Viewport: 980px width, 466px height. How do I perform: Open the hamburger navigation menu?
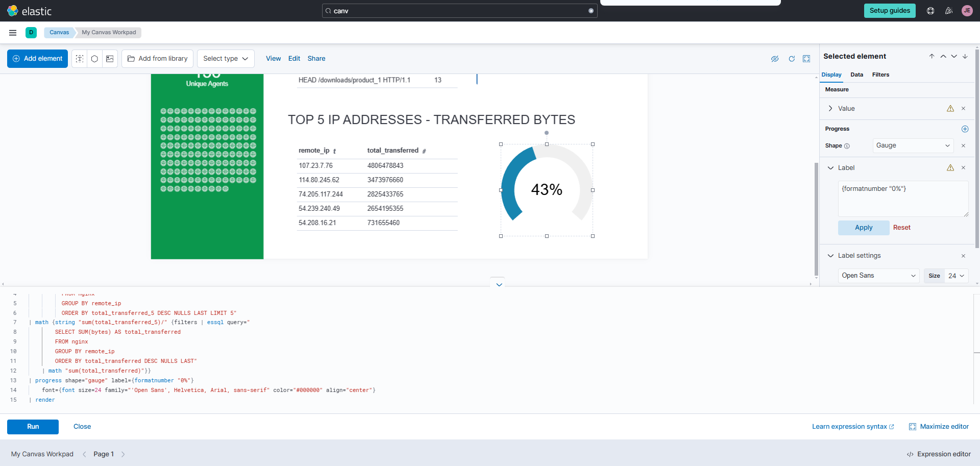[x=13, y=33]
